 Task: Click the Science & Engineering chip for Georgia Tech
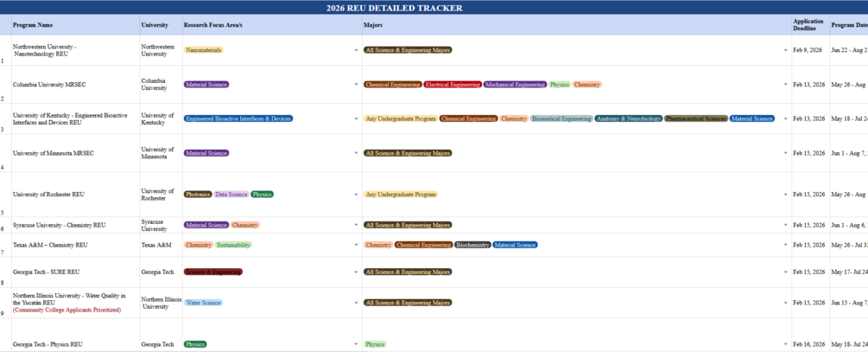pyautogui.click(x=213, y=272)
